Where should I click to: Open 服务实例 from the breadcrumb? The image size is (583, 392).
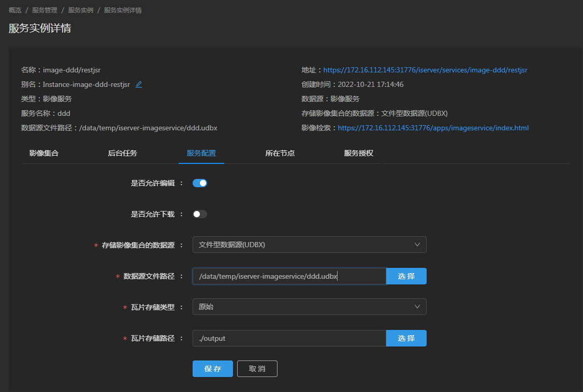coord(81,9)
